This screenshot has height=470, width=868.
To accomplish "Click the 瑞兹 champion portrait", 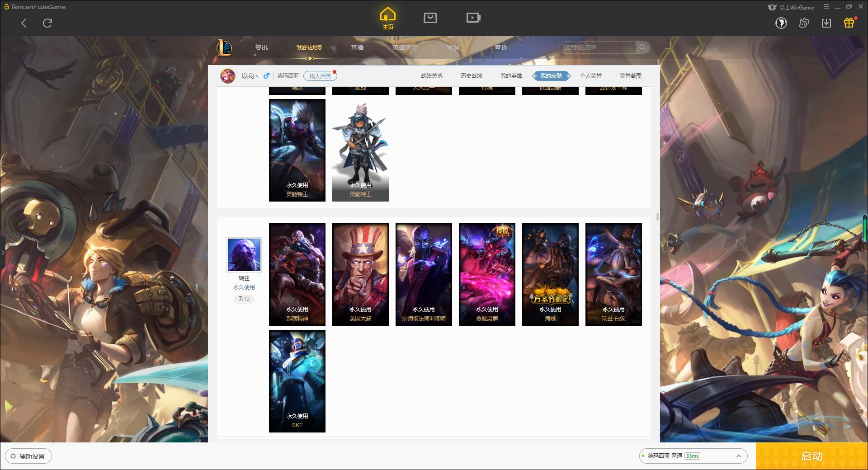I will point(244,255).
